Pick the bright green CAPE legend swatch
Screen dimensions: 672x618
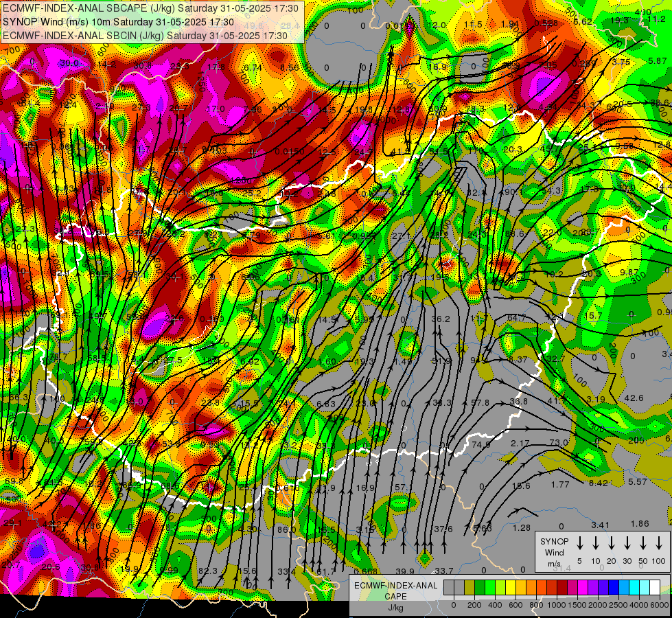[490, 587]
